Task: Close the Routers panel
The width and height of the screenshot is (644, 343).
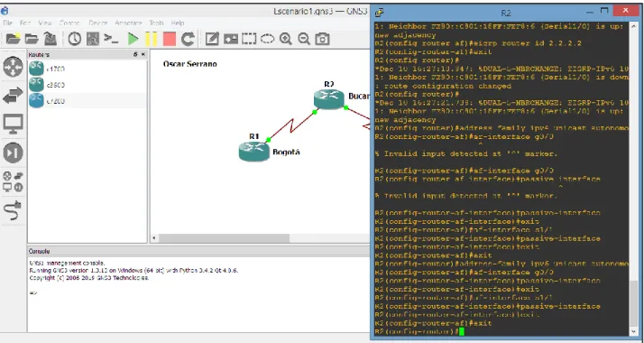Action: pos(143,54)
